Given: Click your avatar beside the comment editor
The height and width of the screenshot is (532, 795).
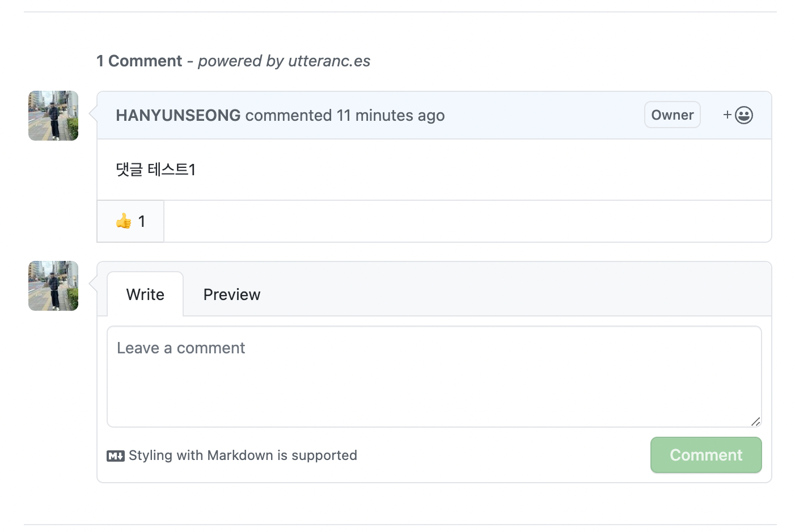Looking at the screenshot, I should click(53, 286).
